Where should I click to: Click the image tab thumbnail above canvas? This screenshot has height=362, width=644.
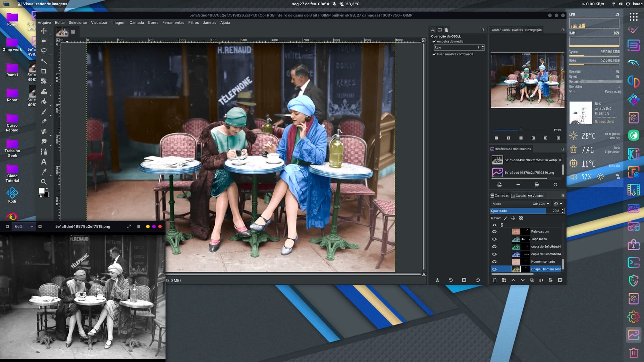[62, 32]
